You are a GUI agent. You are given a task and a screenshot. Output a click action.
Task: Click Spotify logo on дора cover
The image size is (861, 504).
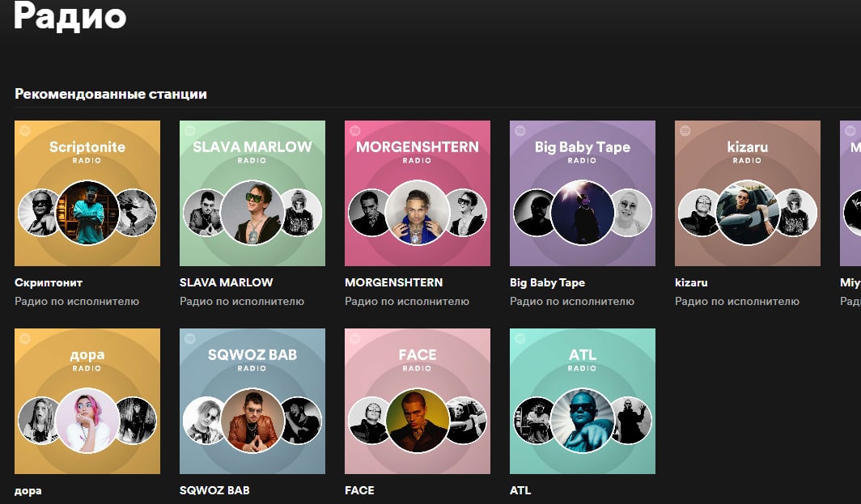[x=25, y=339]
